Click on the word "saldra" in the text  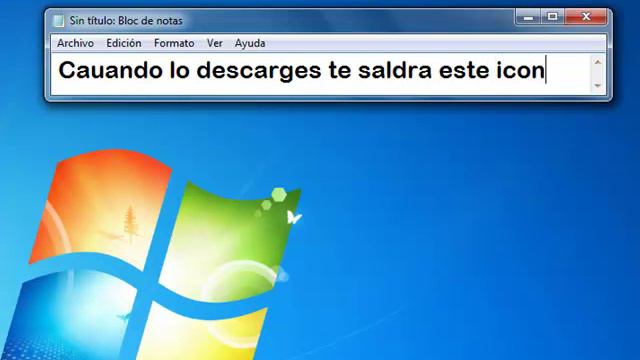click(395, 70)
